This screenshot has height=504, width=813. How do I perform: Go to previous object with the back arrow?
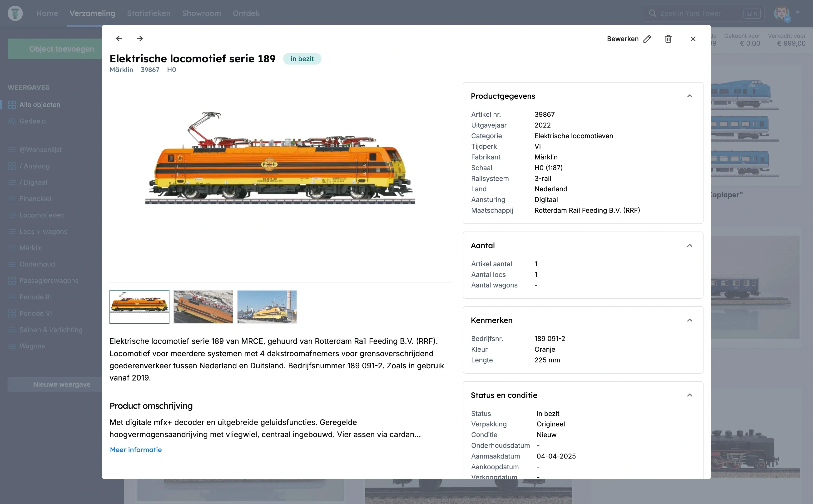[119, 38]
